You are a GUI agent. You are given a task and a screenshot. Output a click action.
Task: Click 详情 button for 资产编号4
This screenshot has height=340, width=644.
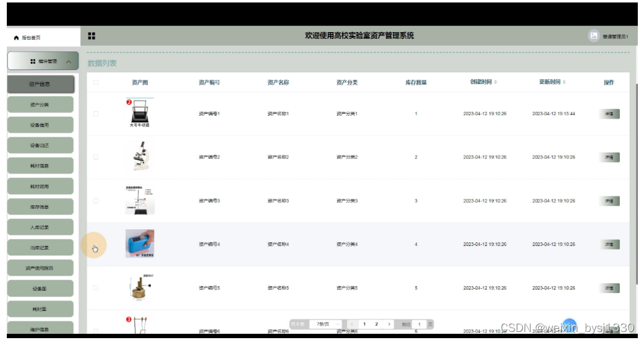pyautogui.click(x=609, y=244)
